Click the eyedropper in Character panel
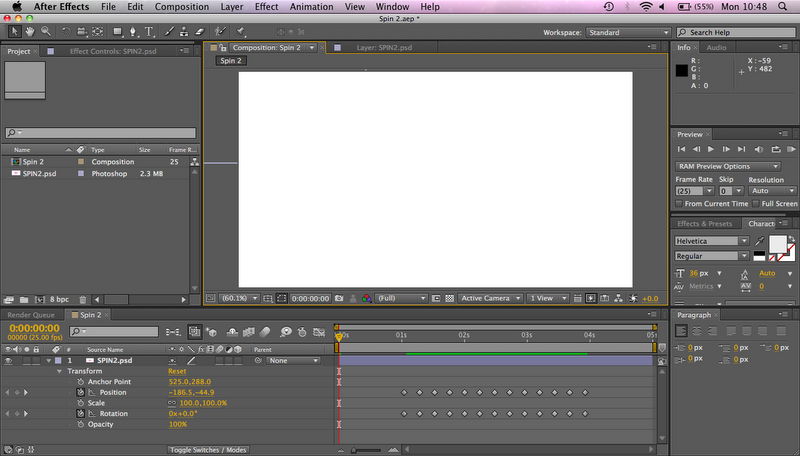The image size is (800, 456). point(760,241)
